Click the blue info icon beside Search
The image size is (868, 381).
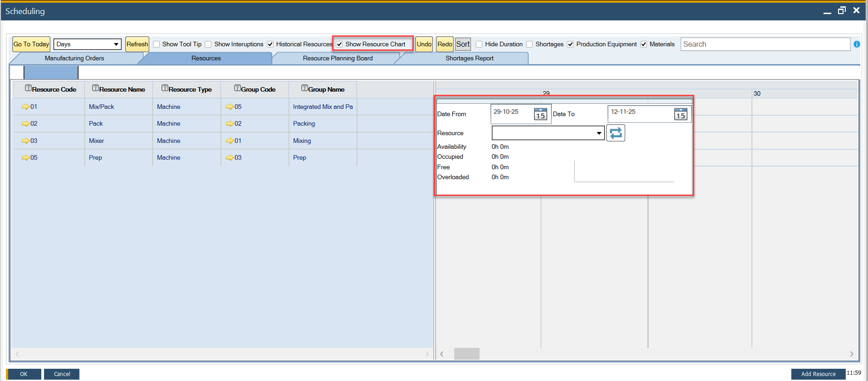[x=857, y=44]
